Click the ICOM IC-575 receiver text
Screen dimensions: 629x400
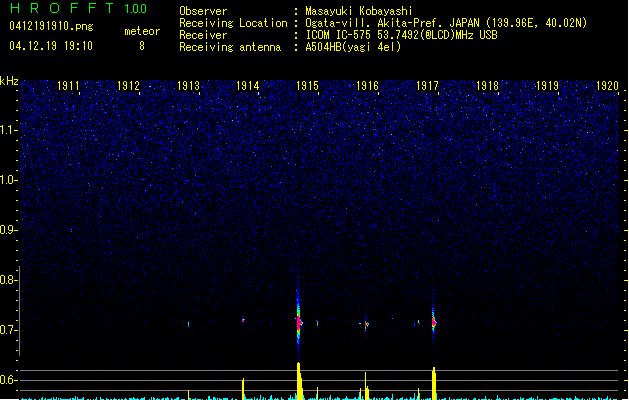401,35
